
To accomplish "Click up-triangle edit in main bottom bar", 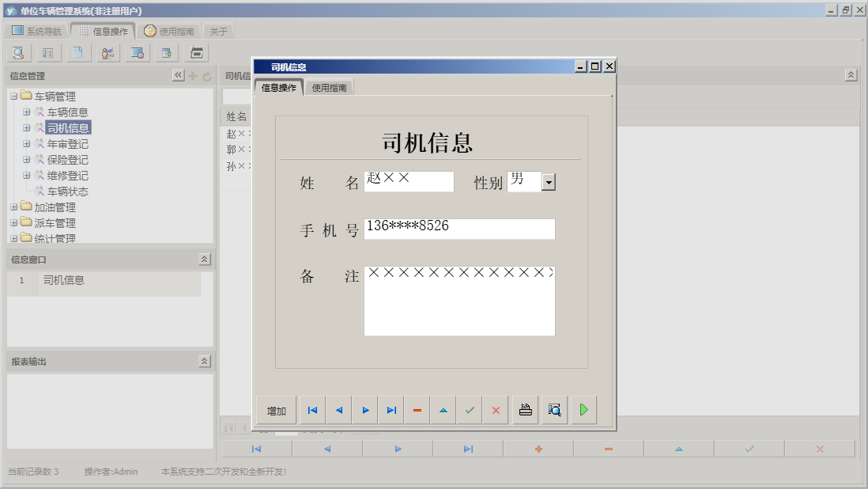I will 679,449.
